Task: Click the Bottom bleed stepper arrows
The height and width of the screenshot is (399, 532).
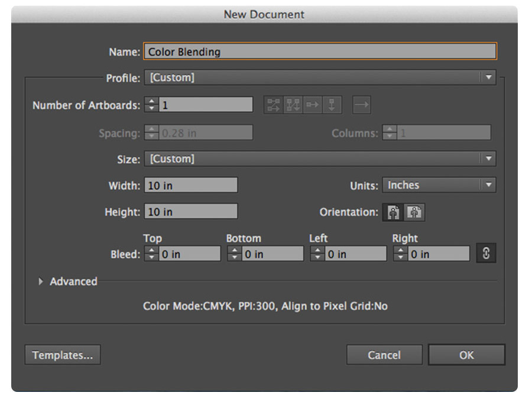Action: pyautogui.click(x=234, y=254)
